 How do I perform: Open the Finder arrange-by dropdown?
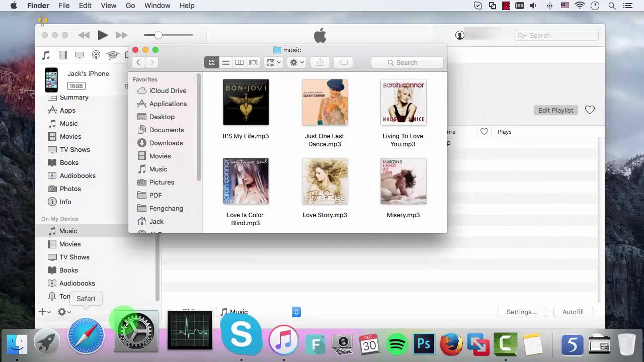coord(274,62)
